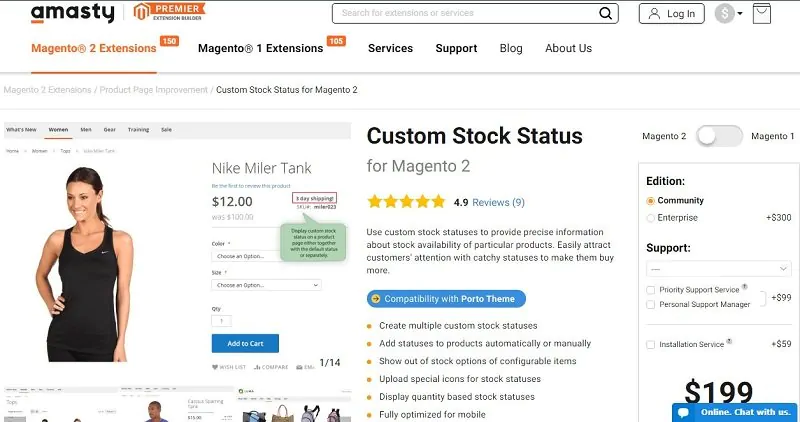Click the Priority Support Service info icon
This screenshot has height=422, width=800.
pyautogui.click(x=745, y=288)
